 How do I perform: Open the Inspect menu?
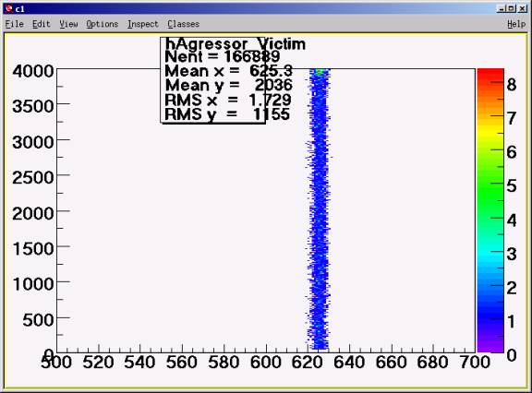pyautogui.click(x=143, y=24)
